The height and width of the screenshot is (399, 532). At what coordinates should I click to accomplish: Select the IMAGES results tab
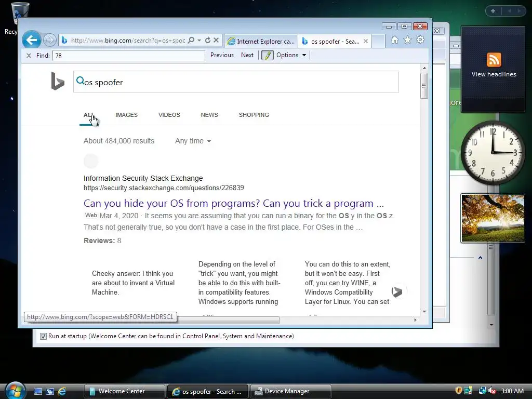coord(127,115)
